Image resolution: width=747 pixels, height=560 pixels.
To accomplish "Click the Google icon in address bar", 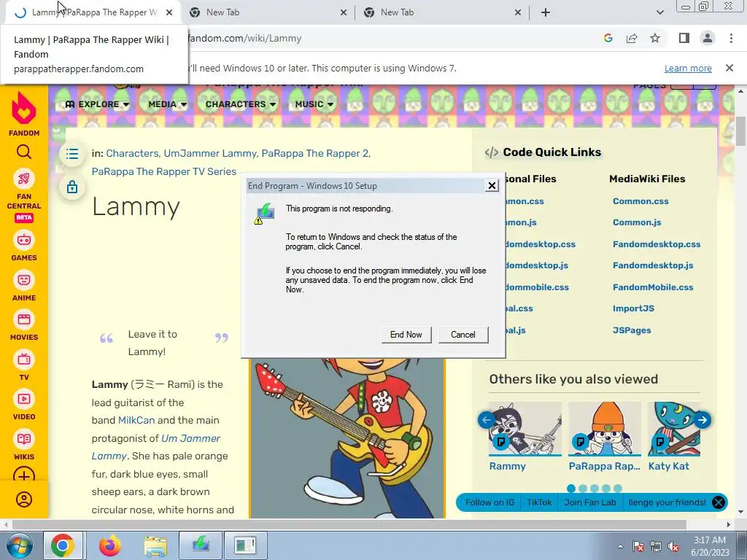I will pyautogui.click(x=608, y=38).
